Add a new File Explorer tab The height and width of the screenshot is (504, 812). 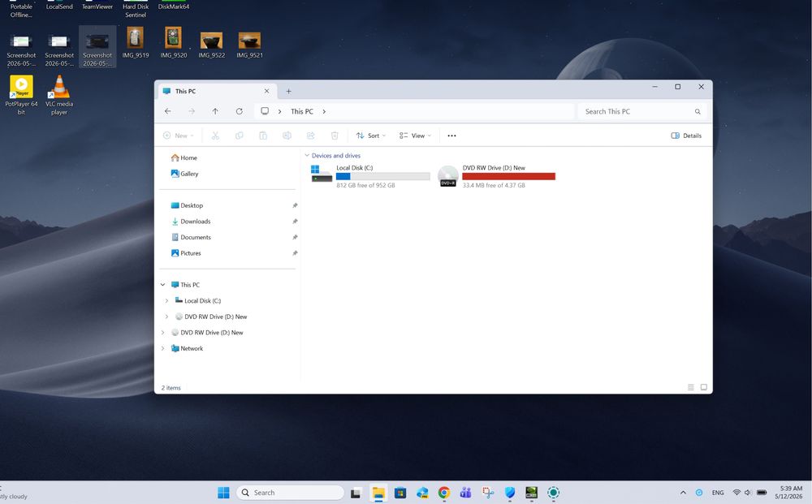point(288,91)
